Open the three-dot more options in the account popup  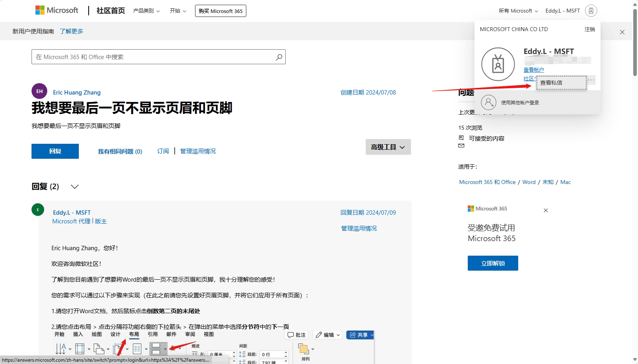(591, 80)
